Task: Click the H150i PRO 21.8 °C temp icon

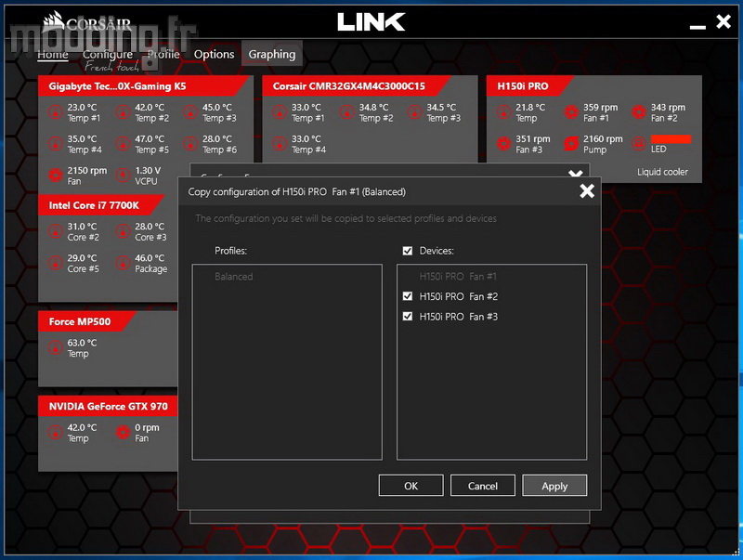Action: click(503, 112)
